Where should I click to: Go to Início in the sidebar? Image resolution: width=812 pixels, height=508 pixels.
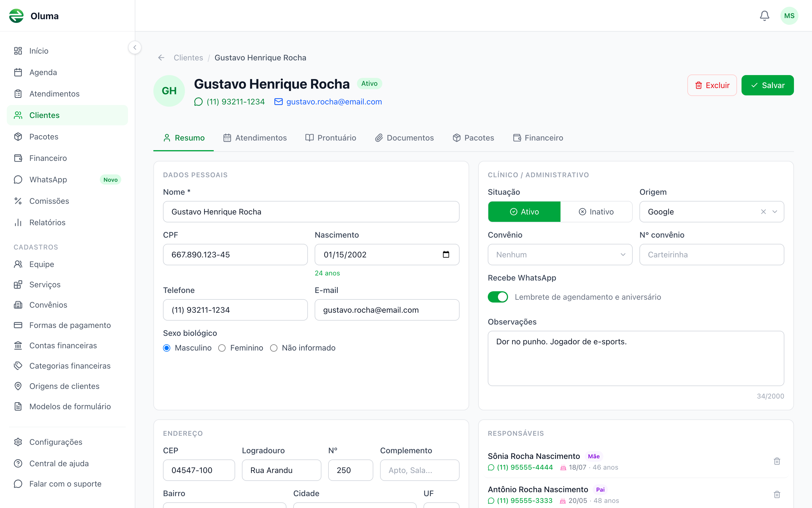click(x=67, y=51)
